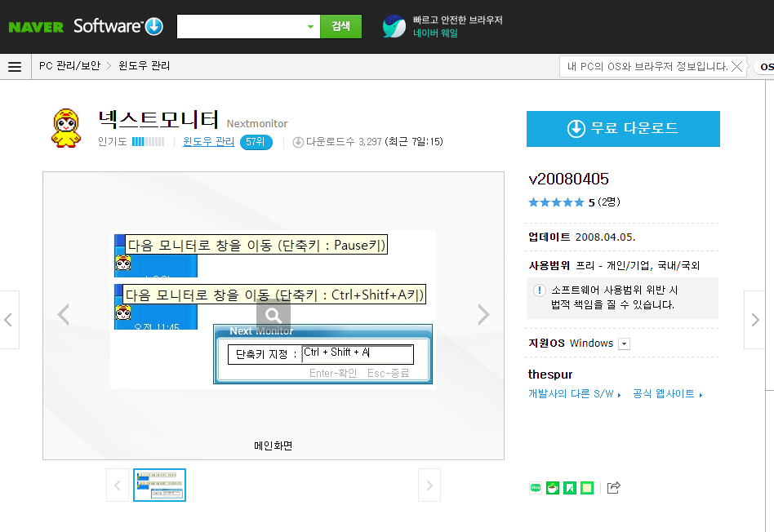Go to next software page arrow
Image resolution: width=774 pixels, height=532 pixels.
coord(755,320)
